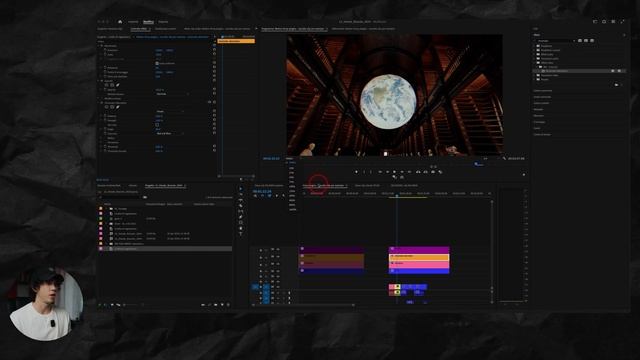The width and height of the screenshot is (640, 360).
Task: Toggle Position animation stopwatch
Action: (105, 50)
